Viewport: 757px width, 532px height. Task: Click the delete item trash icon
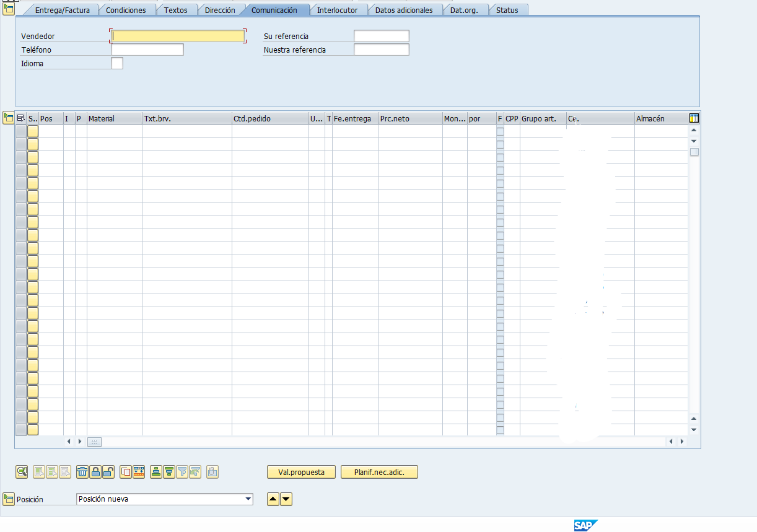(x=82, y=472)
